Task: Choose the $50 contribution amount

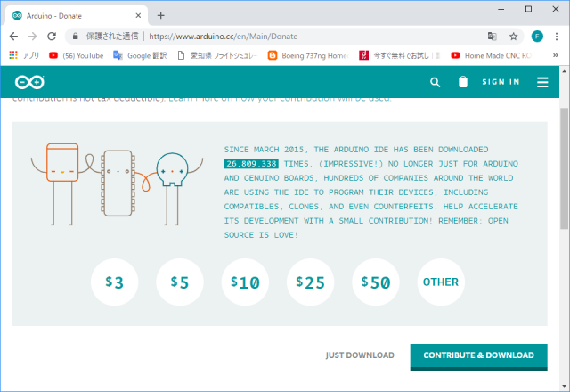Action: (376, 282)
